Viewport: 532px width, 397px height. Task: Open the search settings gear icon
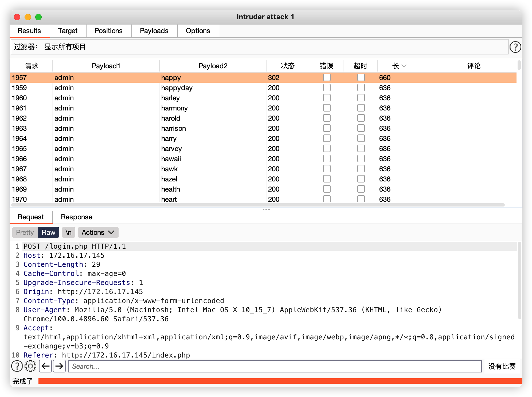pyautogui.click(x=30, y=366)
